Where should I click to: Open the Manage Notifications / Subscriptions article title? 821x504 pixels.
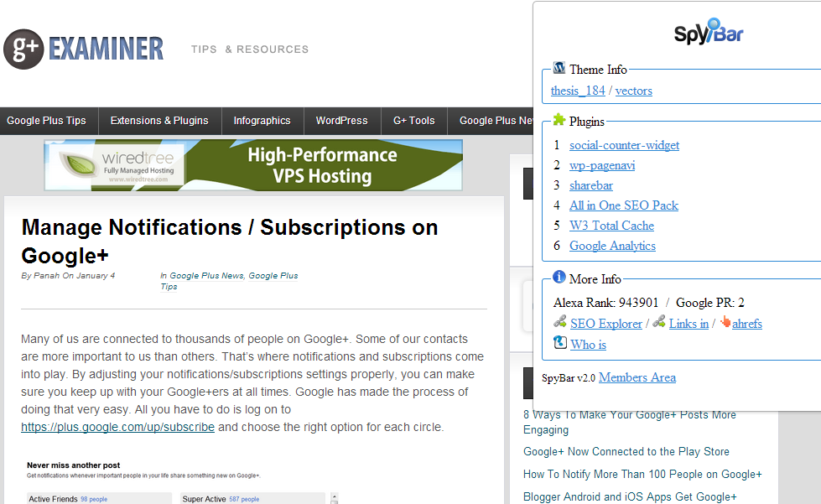229,242
